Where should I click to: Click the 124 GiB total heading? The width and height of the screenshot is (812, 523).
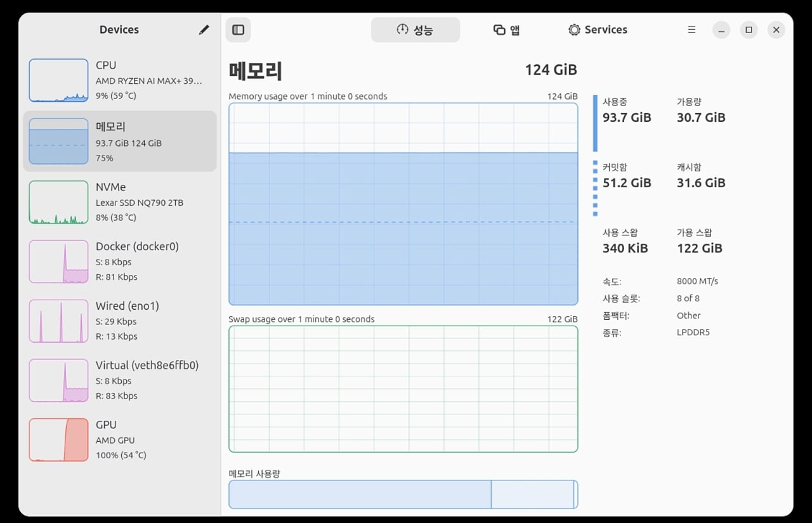pyautogui.click(x=551, y=70)
